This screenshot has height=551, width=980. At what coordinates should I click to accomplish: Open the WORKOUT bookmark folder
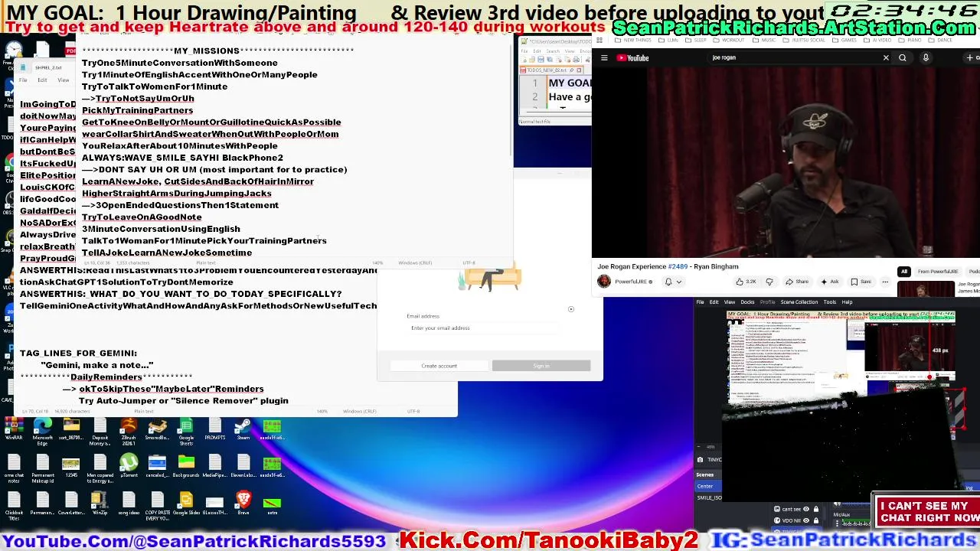click(729, 40)
